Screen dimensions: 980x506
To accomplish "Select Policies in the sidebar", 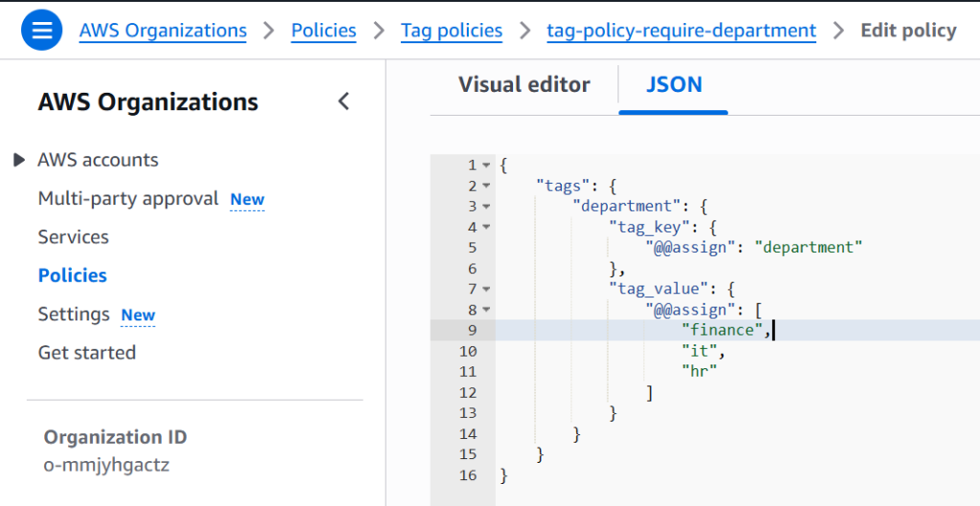I will [73, 275].
